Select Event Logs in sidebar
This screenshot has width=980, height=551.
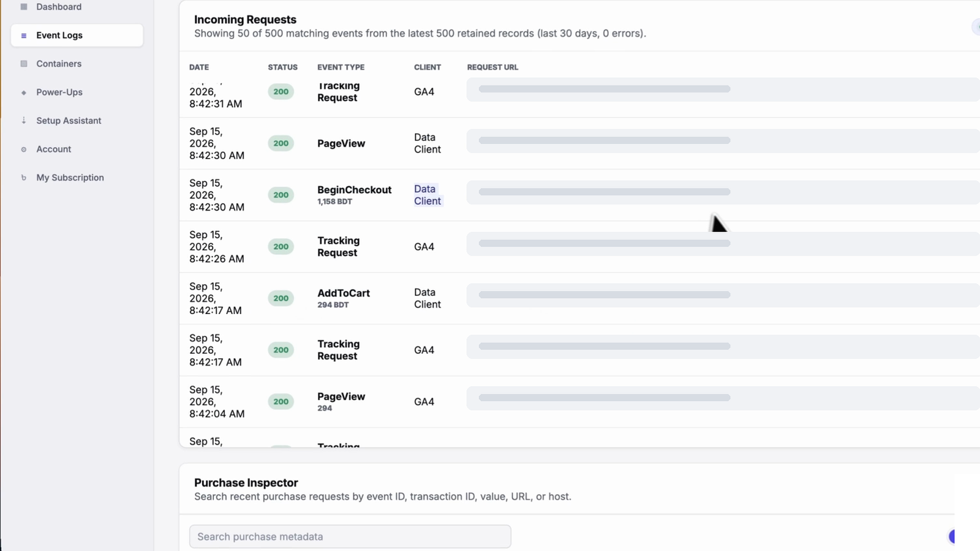coord(77,36)
